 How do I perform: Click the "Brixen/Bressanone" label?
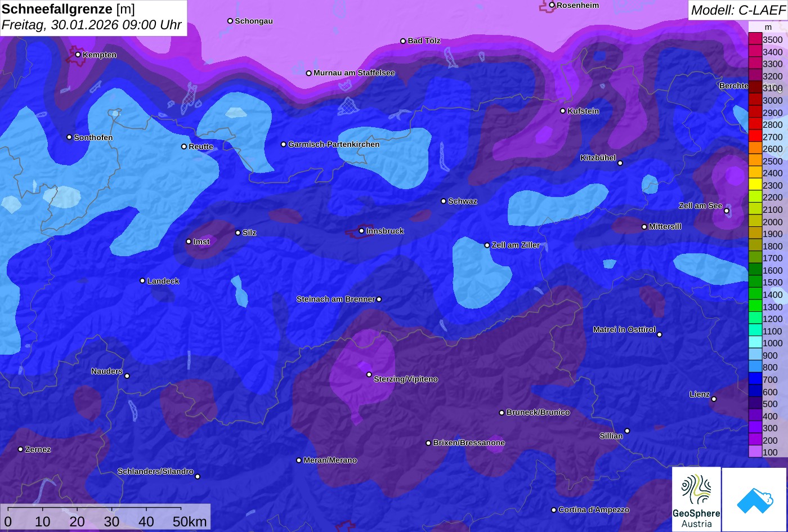click(x=469, y=443)
